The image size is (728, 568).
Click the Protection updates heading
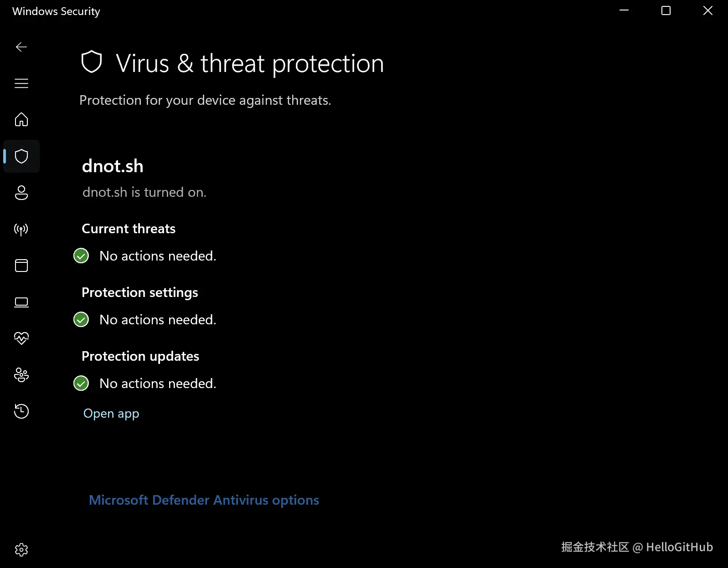click(x=140, y=356)
